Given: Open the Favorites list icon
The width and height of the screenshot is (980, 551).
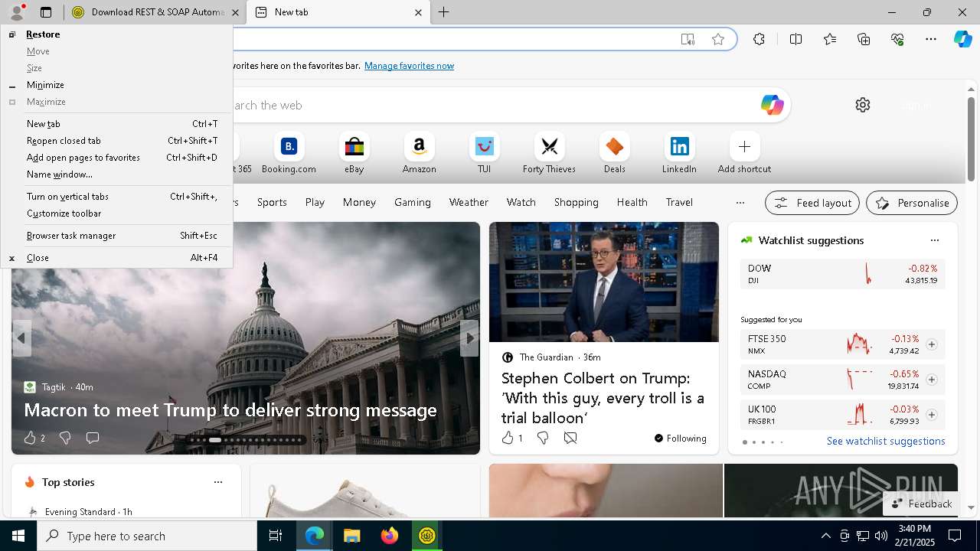Looking at the screenshot, I should pos(830,39).
